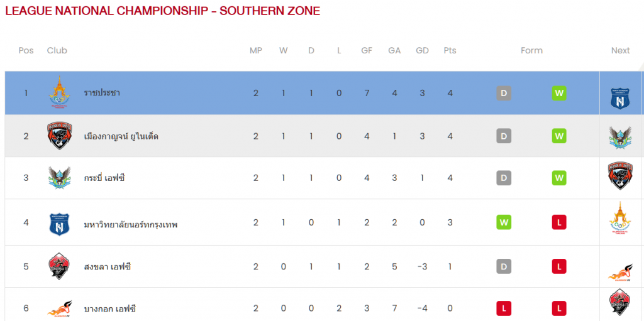644x321 pixels.
Task: Open the เมืองกาญจน์ ยูไนเต็ด club link
Action: pyautogui.click(x=121, y=136)
